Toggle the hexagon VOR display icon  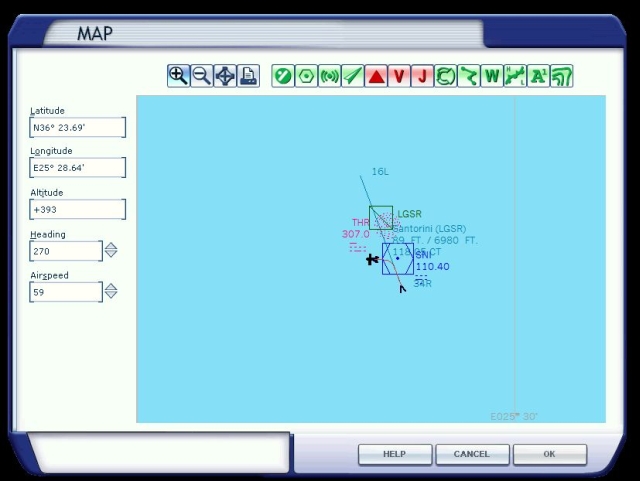pyautogui.click(x=306, y=75)
